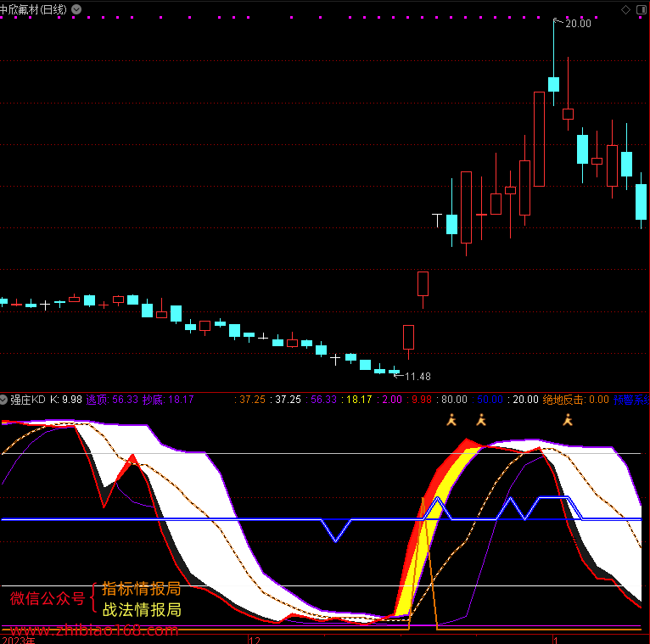Open the dropdown beside 中欣氟材(日线) title
Viewport: 650px width, 644px height.
pyautogui.click(x=76, y=9)
